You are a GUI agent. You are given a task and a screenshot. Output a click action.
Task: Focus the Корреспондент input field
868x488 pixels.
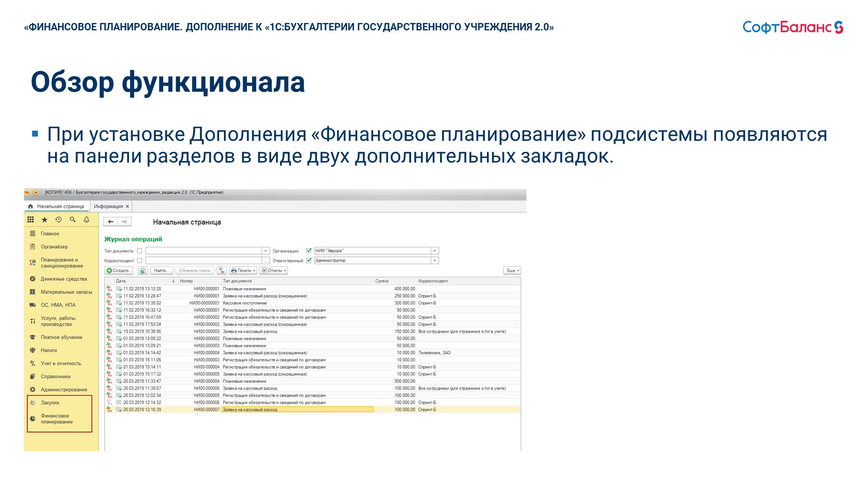pos(204,261)
